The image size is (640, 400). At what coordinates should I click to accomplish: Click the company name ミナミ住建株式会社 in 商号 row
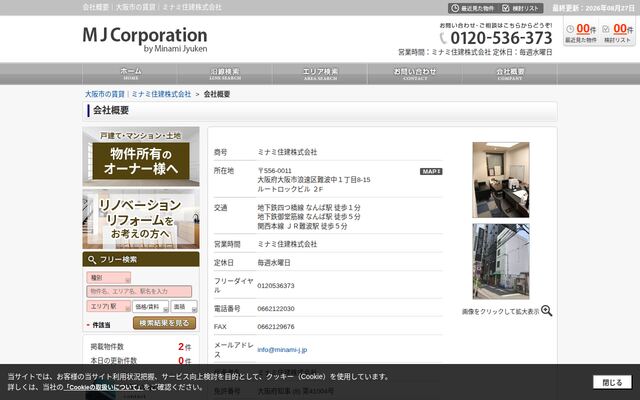287,152
